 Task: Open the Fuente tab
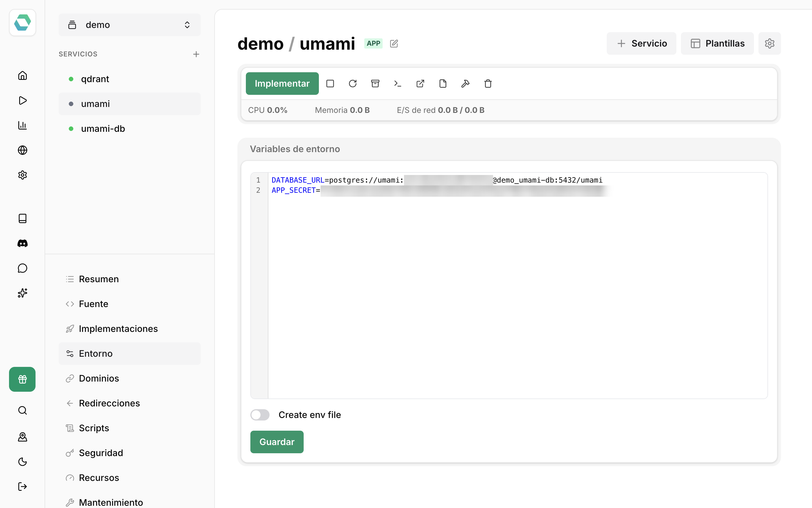pos(129,304)
